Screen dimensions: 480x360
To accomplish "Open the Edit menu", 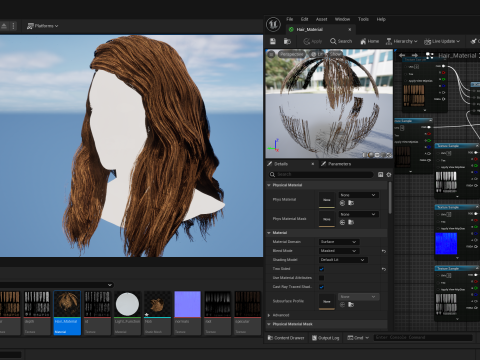I will point(304,19).
